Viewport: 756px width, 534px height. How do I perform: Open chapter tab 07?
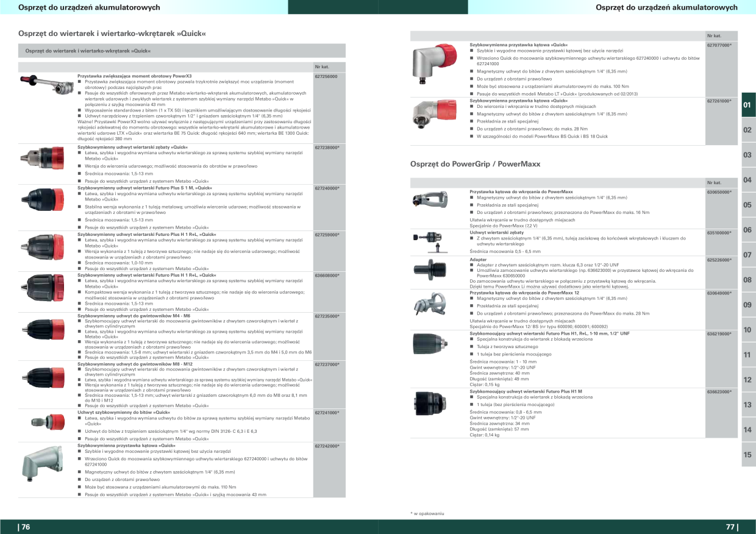pyautogui.click(x=748, y=255)
